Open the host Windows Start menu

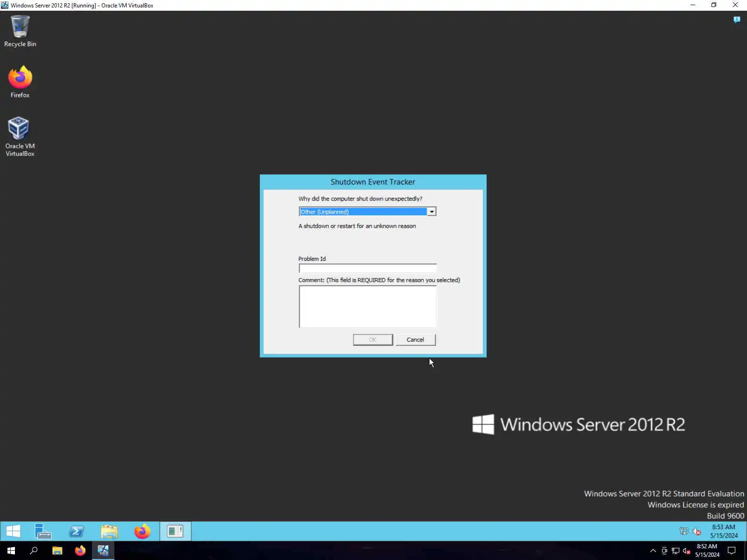click(11, 551)
